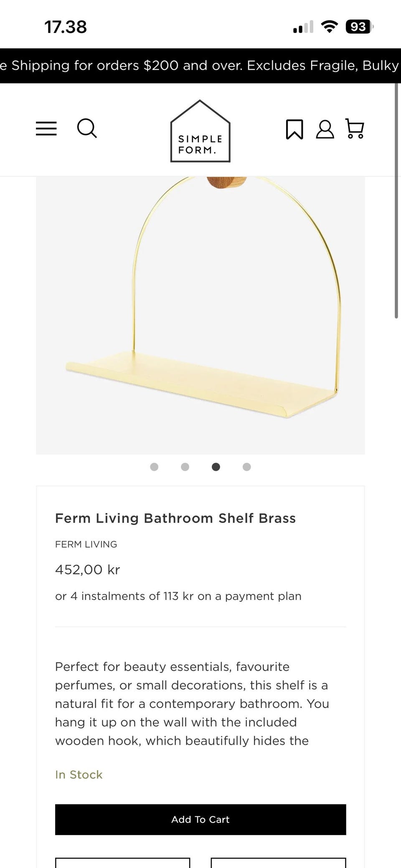Tap the search magnifier icon

pos(87,128)
